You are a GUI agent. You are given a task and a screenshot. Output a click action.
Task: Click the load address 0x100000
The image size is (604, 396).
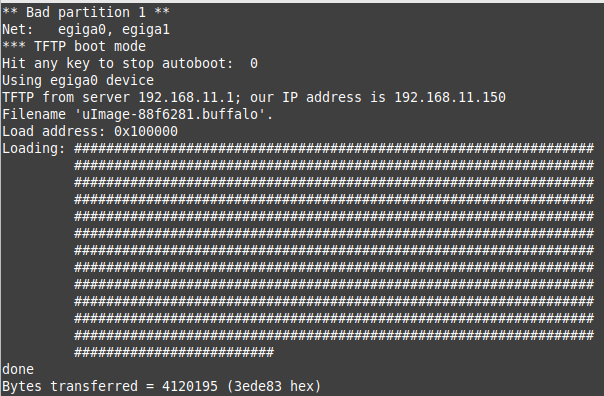point(146,131)
